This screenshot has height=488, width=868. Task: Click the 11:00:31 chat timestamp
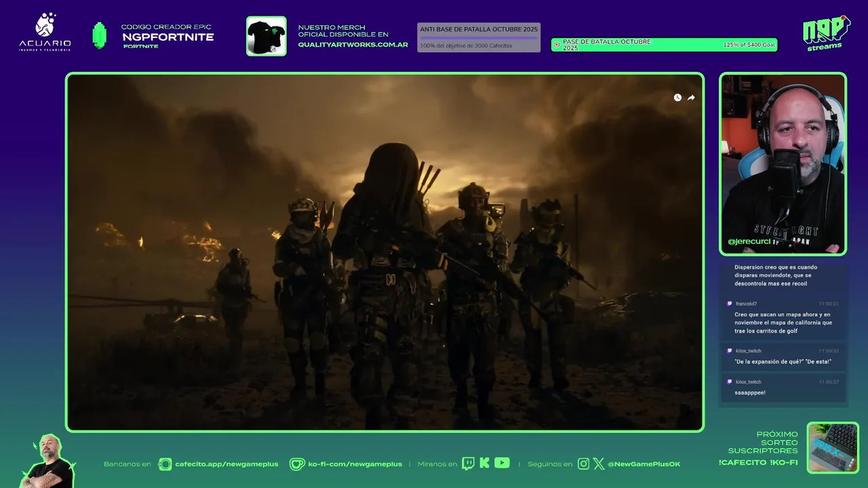[829, 304]
